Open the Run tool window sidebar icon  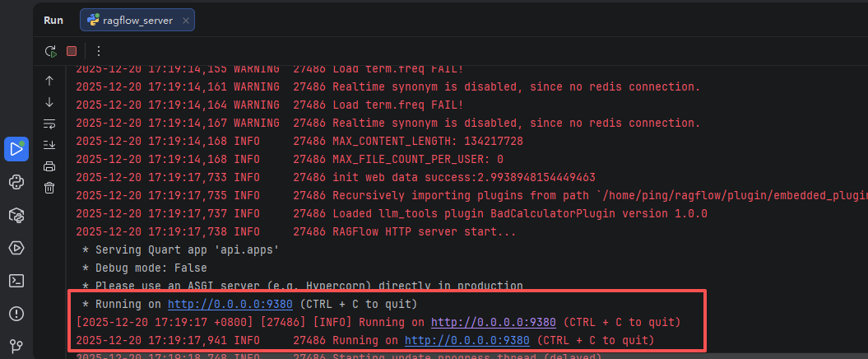(16, 149)
